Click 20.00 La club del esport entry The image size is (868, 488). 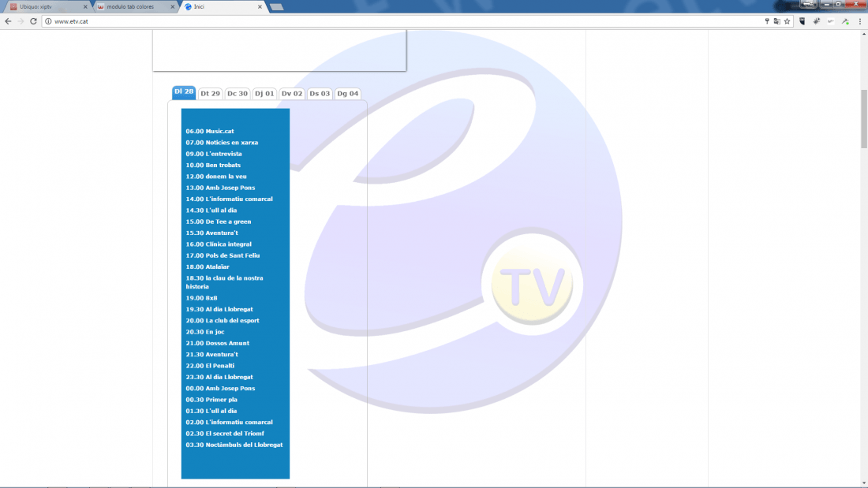(x=223, y=320)
